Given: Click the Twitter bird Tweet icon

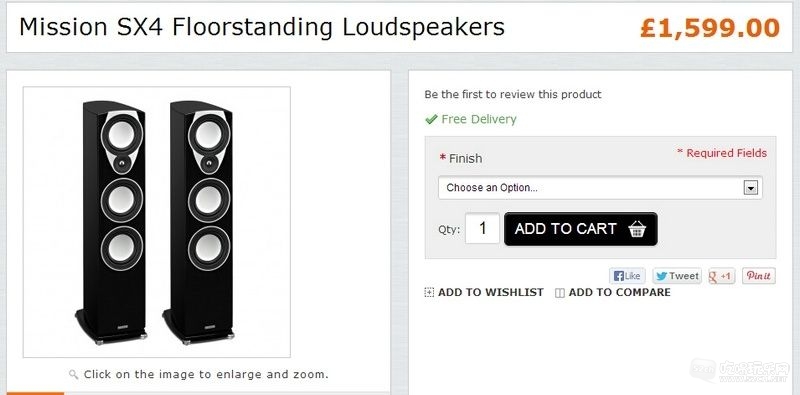Looking at the screenshot, I should coord(662,276).
